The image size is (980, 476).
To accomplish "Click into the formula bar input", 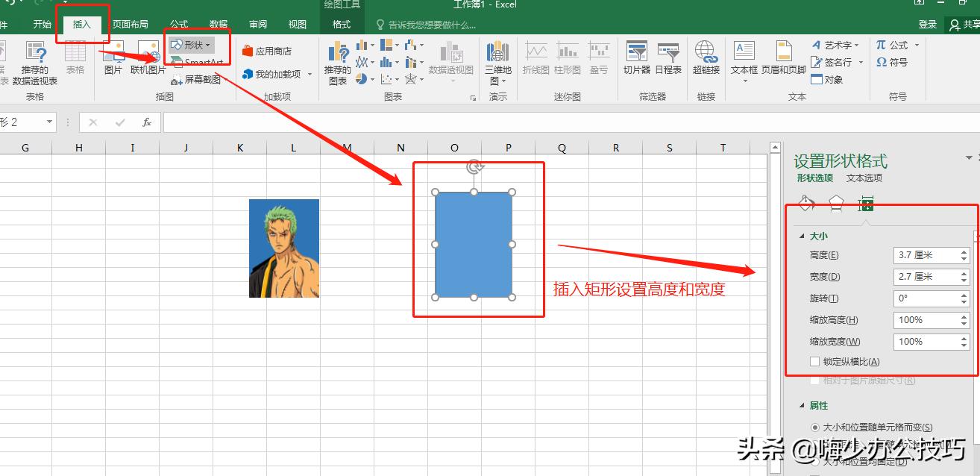I will point(570,122).
